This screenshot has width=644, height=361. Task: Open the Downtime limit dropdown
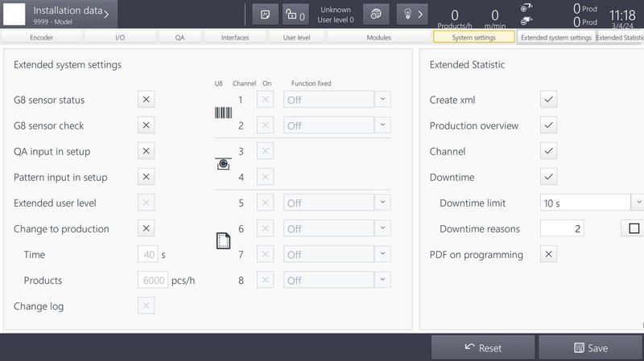[638, 203]
